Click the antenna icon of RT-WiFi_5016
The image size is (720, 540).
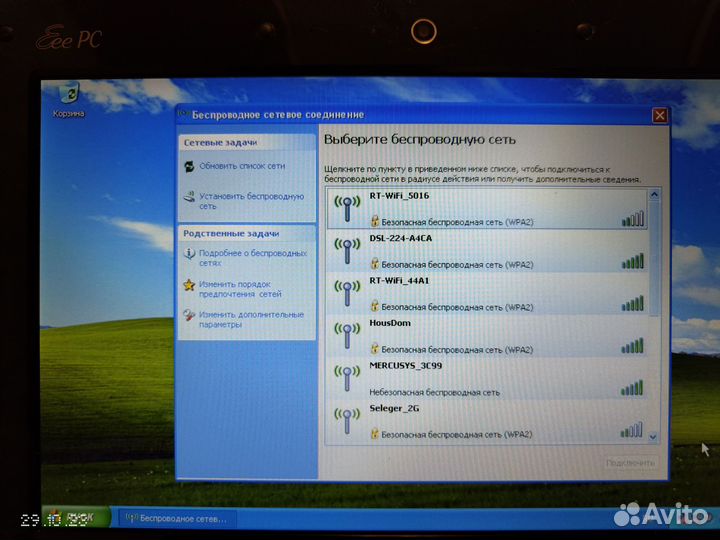pyautogui.click(x=347, y=208)
